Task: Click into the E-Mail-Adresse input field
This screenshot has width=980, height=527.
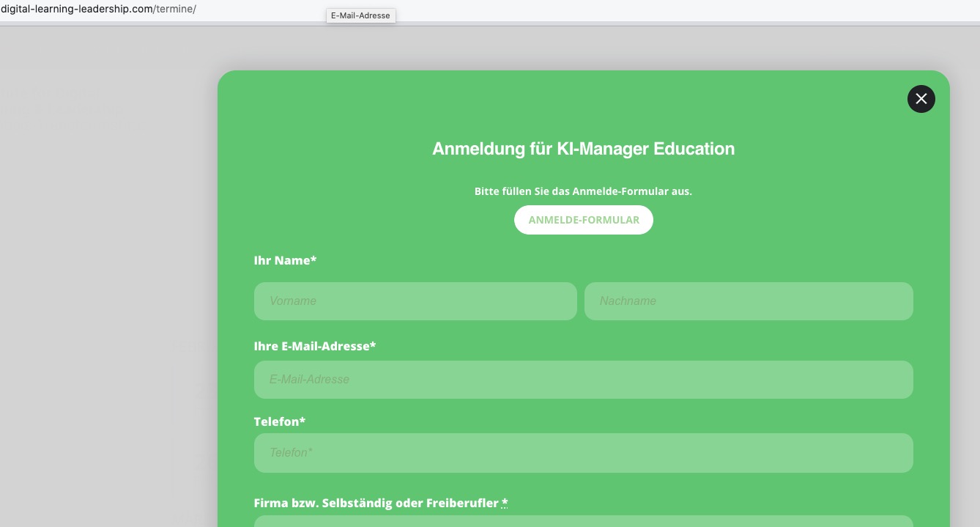Action: [x=583, y=380]
